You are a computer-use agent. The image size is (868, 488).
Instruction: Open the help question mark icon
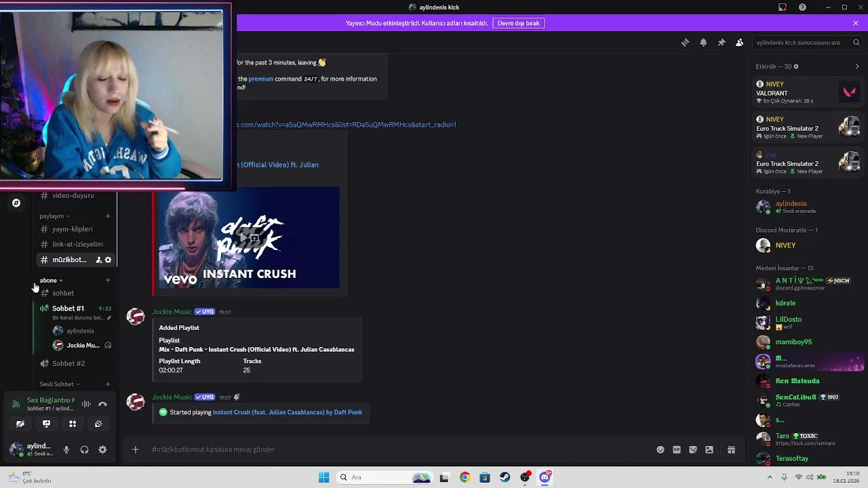[x=803, y=7]
